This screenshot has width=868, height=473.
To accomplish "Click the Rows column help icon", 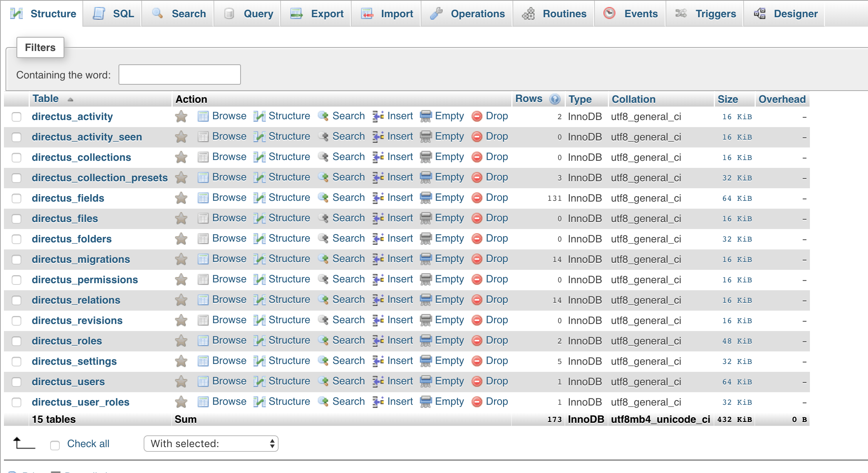I will click(555, 99).
